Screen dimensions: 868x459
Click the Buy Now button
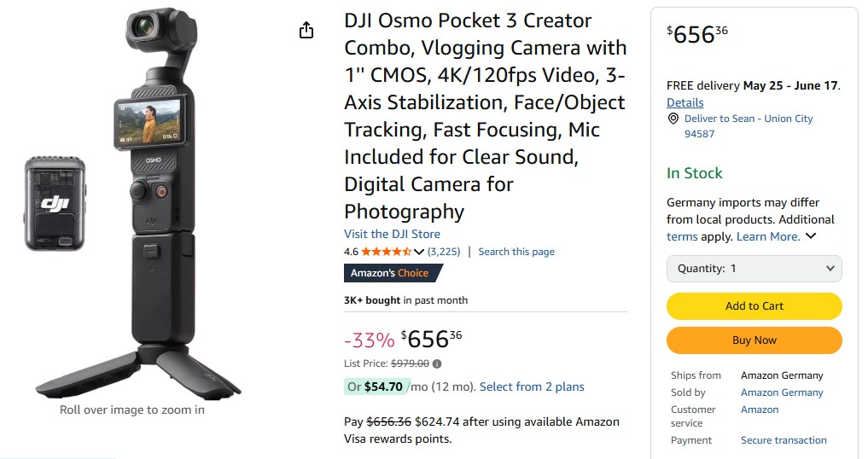click(754, 340)
